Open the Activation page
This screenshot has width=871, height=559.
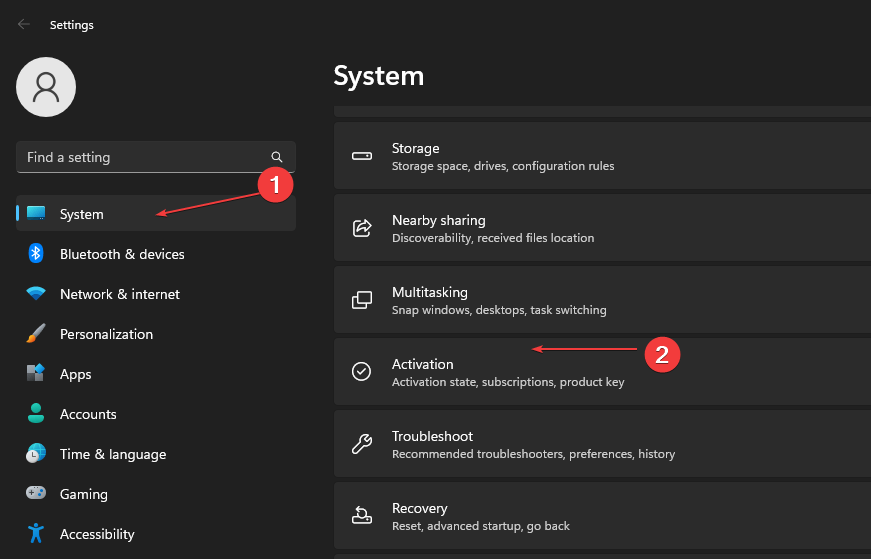point(600,372)
